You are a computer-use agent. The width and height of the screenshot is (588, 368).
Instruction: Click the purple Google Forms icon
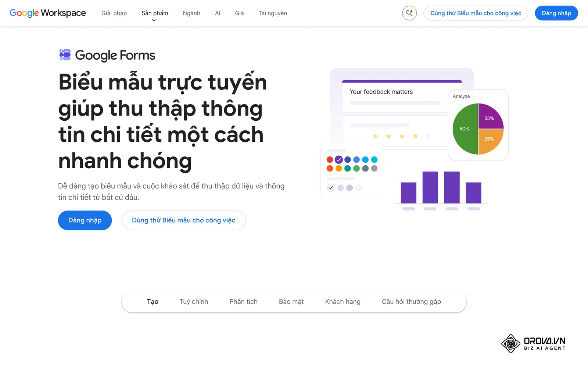pos(65,55)
